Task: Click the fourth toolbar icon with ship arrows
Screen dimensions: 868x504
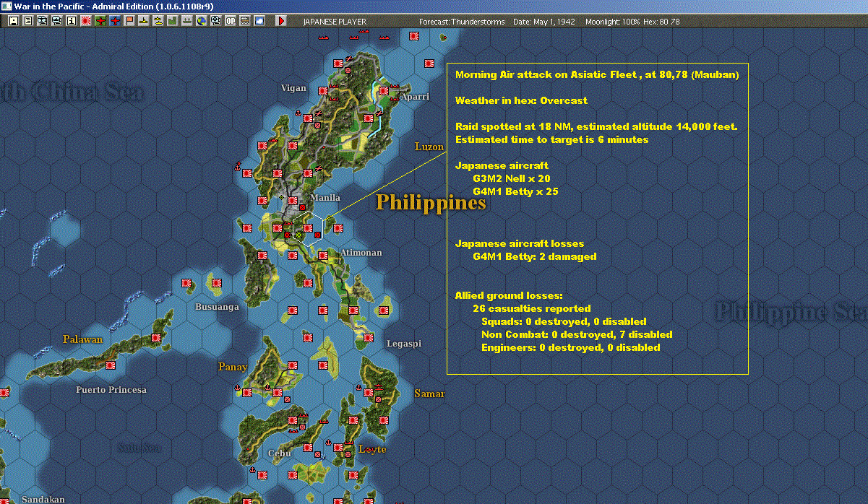Action: click(56, 21)
